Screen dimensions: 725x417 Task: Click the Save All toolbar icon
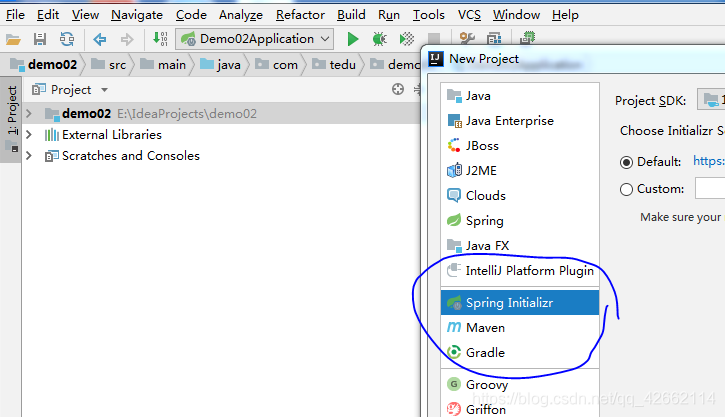40,39
